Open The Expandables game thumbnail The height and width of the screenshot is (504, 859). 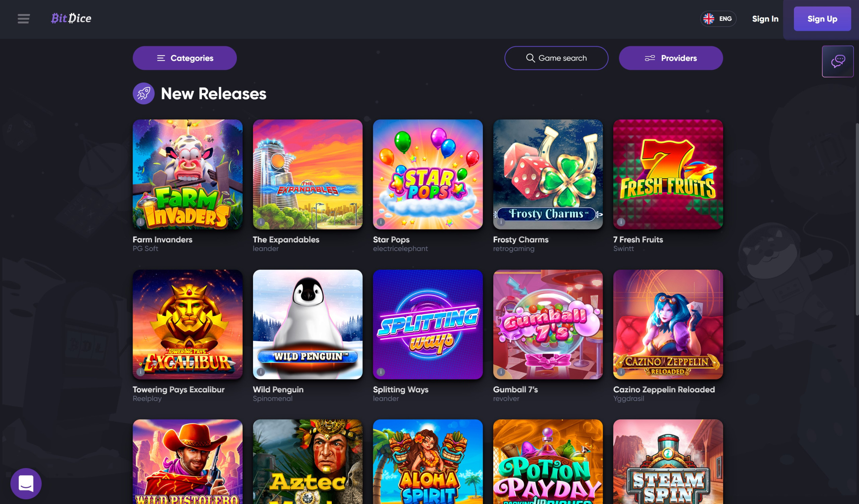tap(308, 174)
